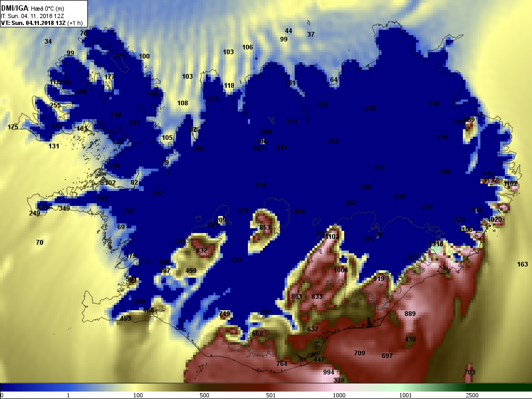532x399 pixels.
Task: Click map value 637 on the map
Action: (x=312, y=329)
